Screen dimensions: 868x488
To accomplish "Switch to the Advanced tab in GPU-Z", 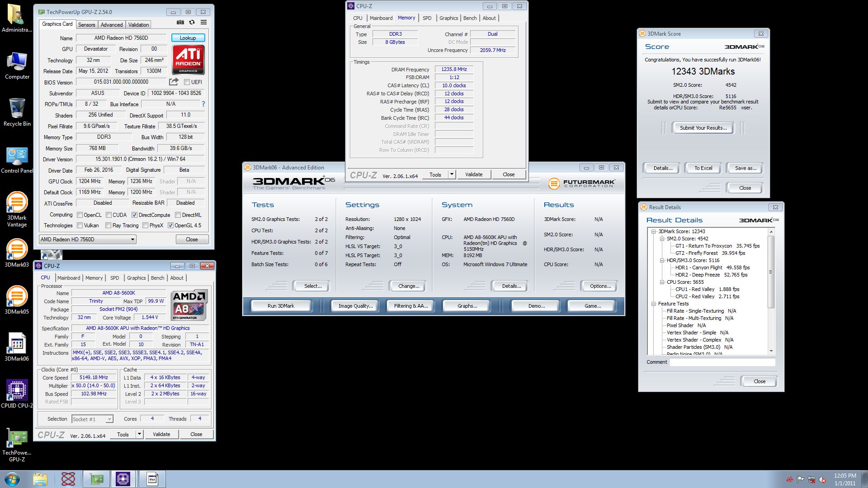I will (112, 25).
